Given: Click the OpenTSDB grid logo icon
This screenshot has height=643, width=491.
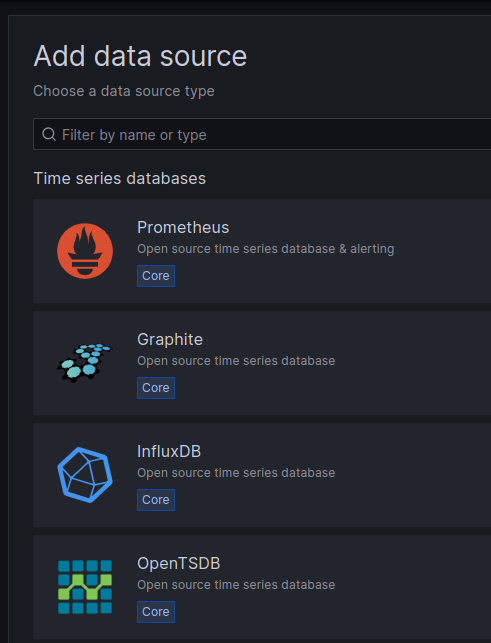Looking at the screenshot, I should coord(85,587).
